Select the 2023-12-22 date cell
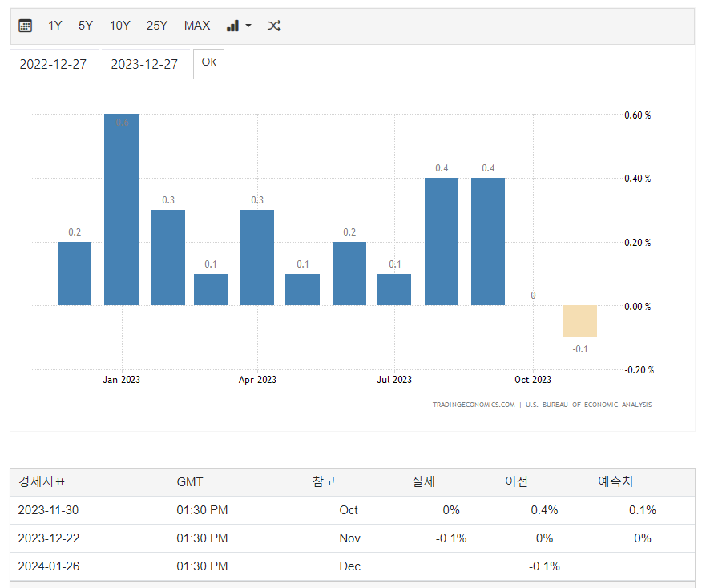 [x=48, y=538]
